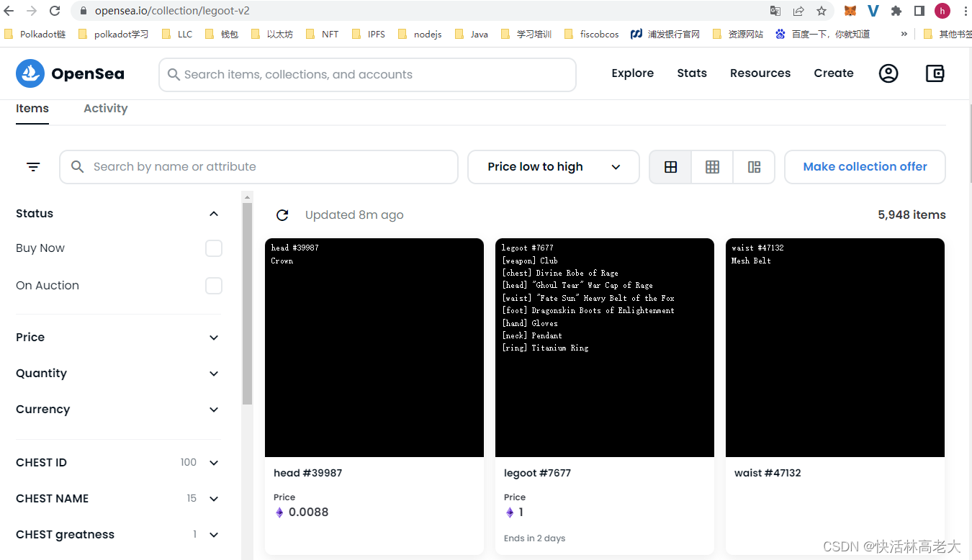Check the On Auction checkbox
Screen dimensions: 972x560
(x=214, y=286)
